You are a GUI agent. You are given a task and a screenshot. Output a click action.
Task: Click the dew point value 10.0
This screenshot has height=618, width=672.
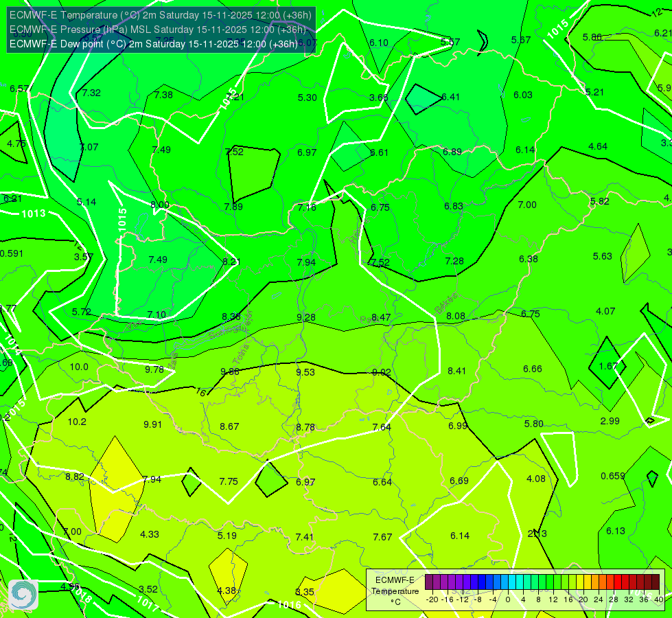click(79, 367)
